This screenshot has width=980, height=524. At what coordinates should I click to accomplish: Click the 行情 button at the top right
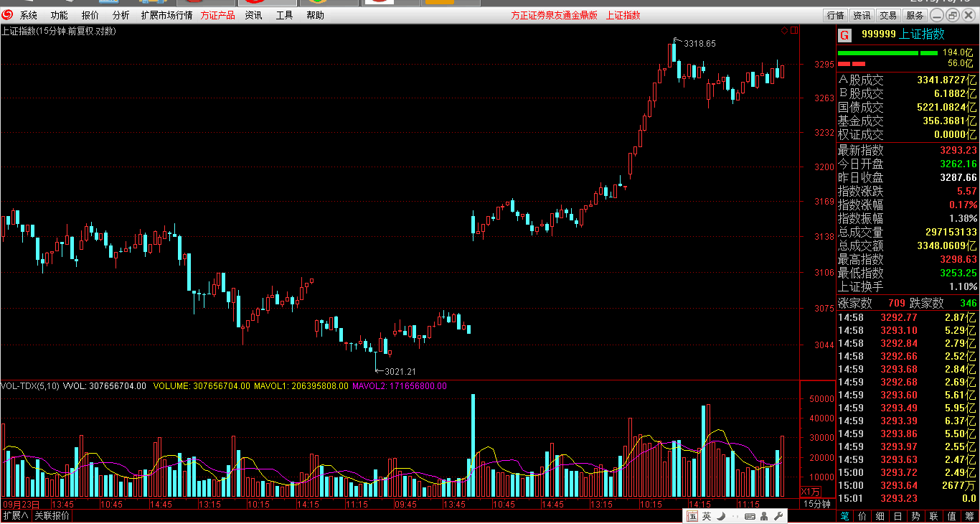[835, 15]
